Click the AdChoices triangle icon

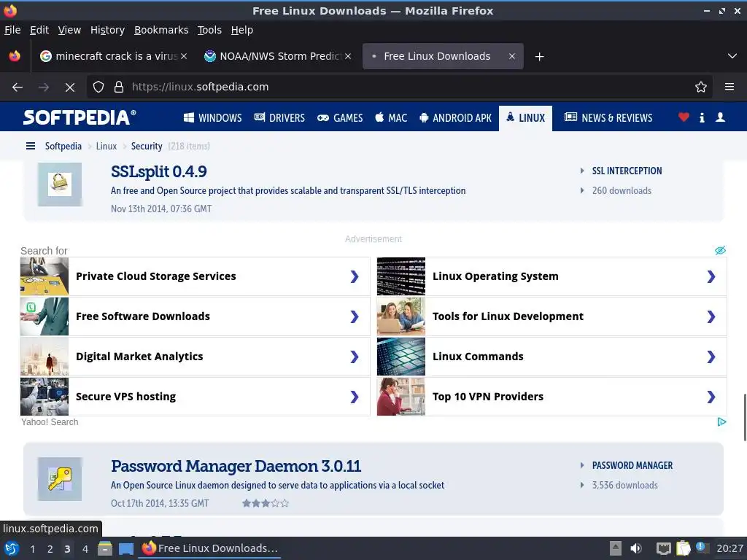point(721,422)
